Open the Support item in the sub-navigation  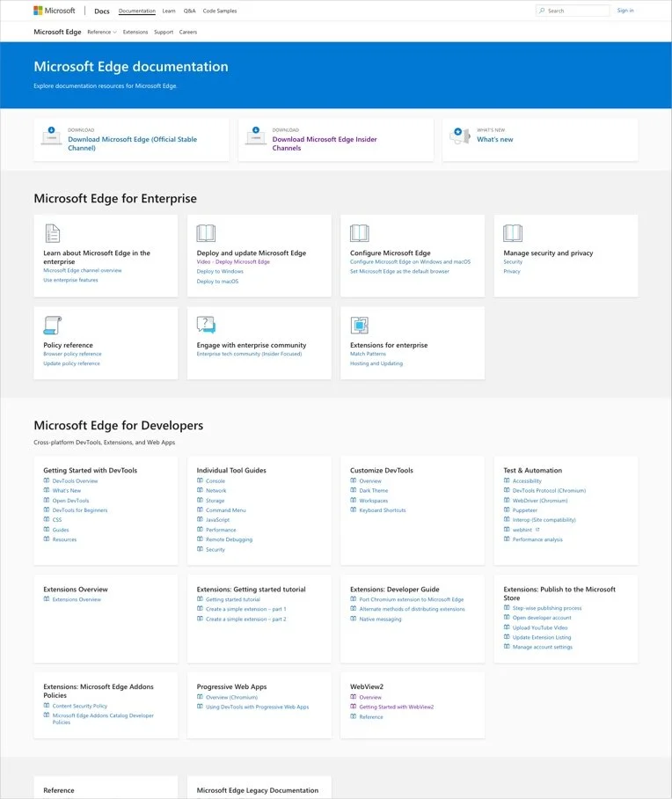coord(164,32)
